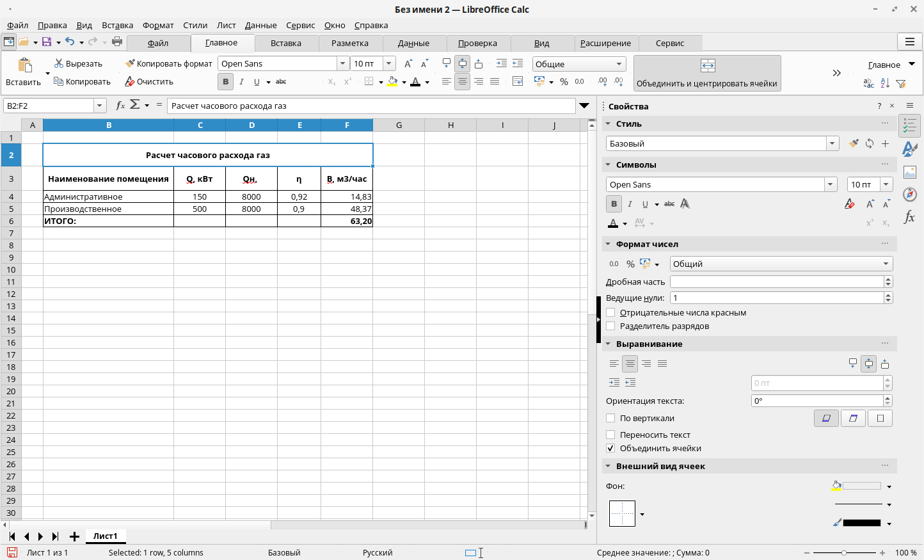The width and height of the screenshot is (924, 560).
Task: Open the Gallery panel in the sidebar
Action: (x=909, y=172)
